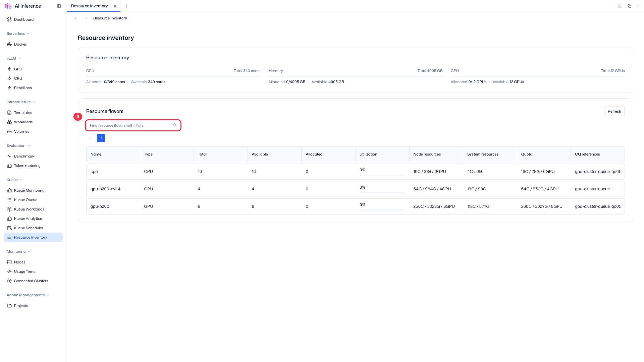The width and height of the screenshot is (644, 362).
Task: Open the Kueue Workloads layers icon
Action: [x=9, y=209]
